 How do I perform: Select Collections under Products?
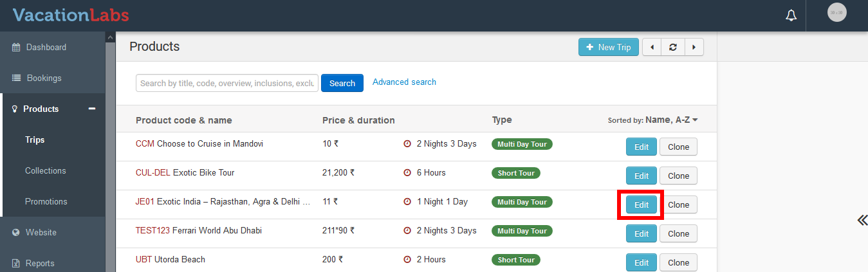[46, 170]
